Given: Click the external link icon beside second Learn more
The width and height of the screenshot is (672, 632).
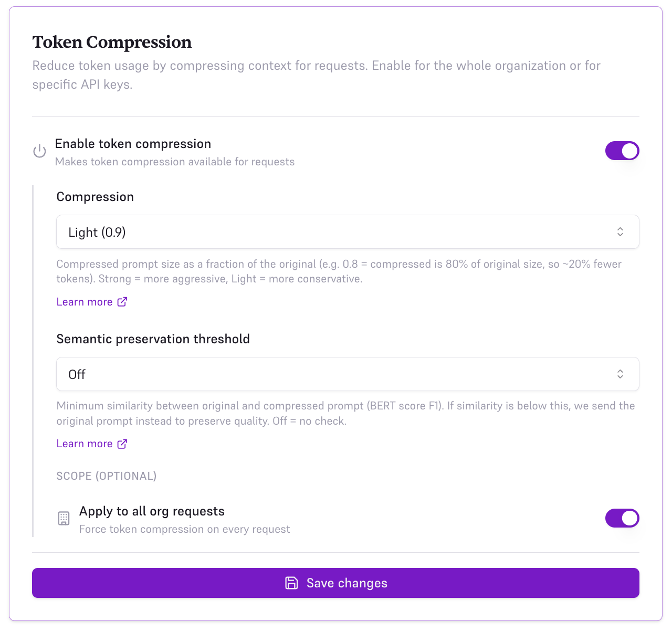Looking at the screenshot, I should (x=122, y=444).
